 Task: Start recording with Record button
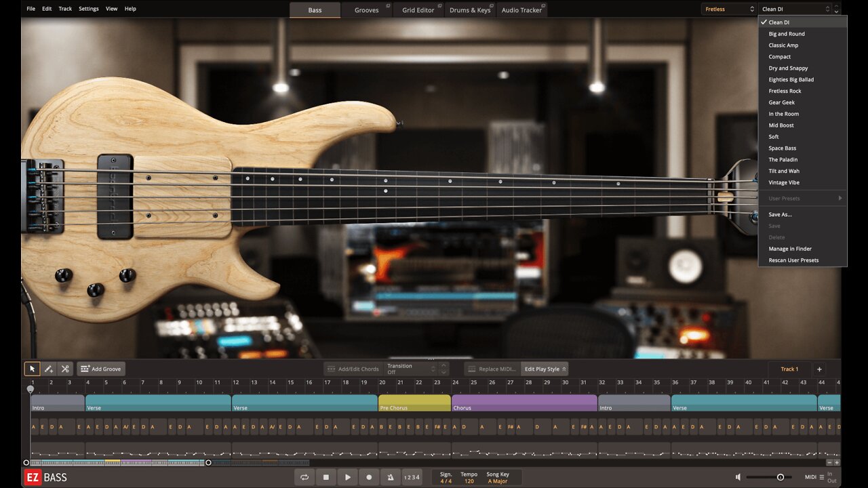tap(369, 477)
